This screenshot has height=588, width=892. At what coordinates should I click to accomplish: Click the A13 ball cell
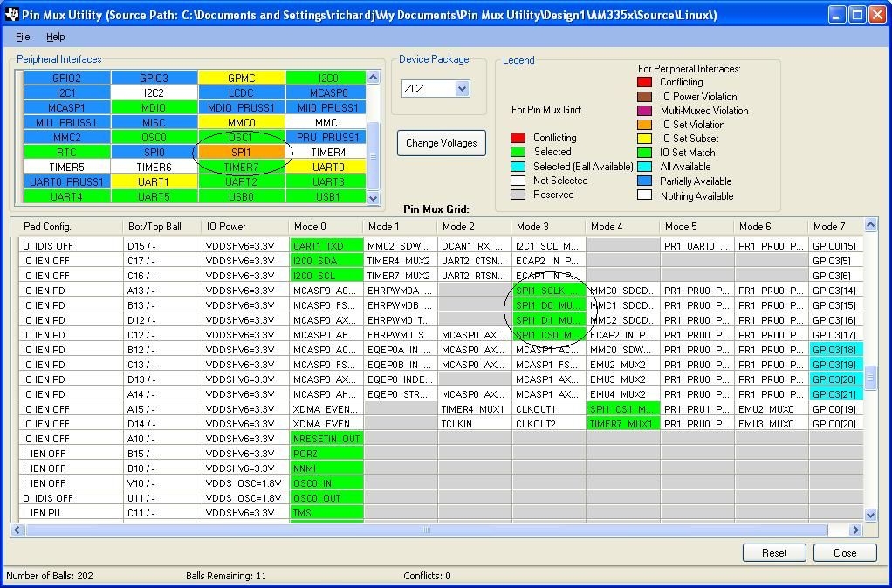coord(162,291)
